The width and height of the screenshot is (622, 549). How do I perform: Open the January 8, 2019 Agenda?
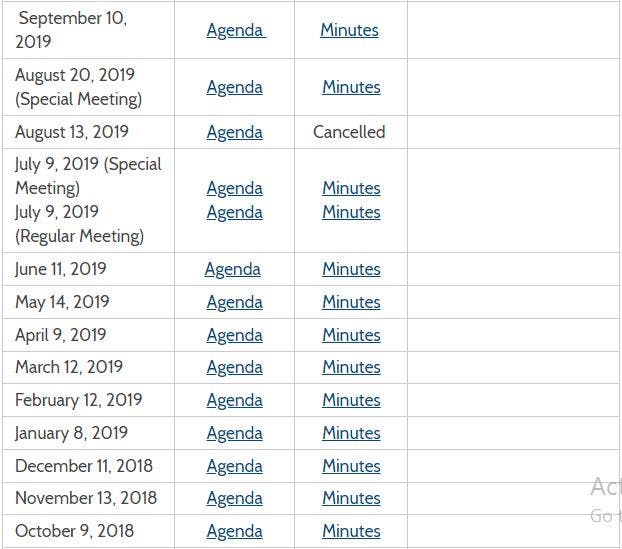234,433
